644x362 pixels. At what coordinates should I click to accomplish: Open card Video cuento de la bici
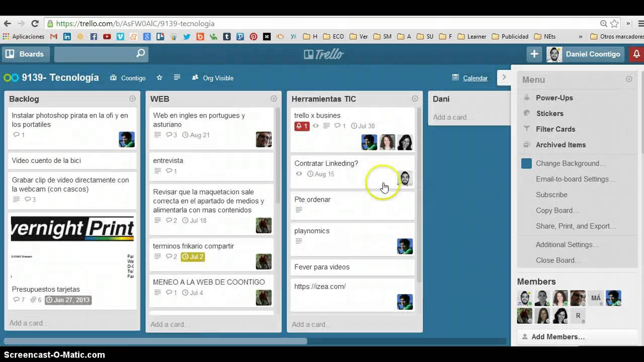pyautogui.click(x=72, y=160)
